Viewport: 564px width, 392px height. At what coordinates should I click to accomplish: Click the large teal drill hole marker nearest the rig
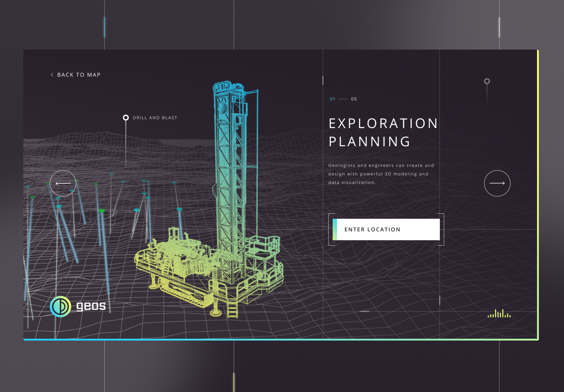pos(179,209)
